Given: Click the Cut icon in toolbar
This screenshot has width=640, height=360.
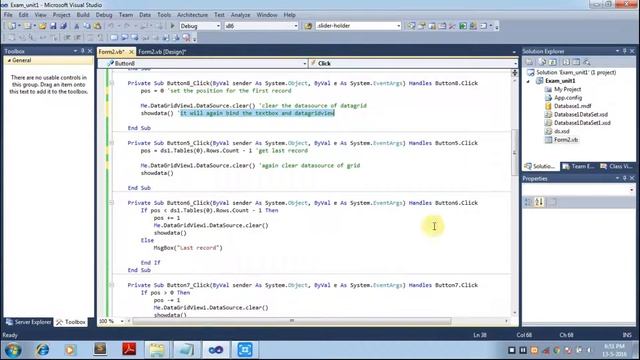Looking at the screenshot, I should click(x=76, y=26).
